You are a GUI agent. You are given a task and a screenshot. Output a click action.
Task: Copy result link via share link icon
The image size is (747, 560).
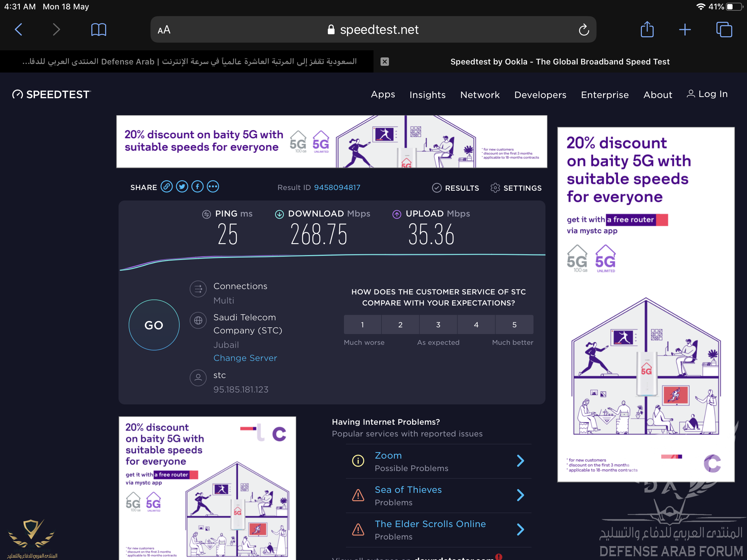click(167, 187)
